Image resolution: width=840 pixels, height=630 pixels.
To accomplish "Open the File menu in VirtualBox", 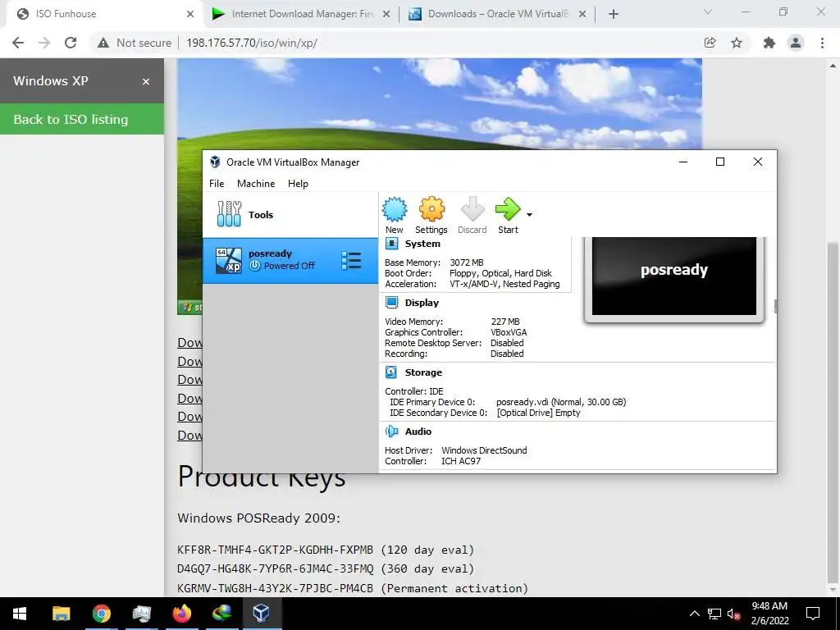I will [217, 183].
